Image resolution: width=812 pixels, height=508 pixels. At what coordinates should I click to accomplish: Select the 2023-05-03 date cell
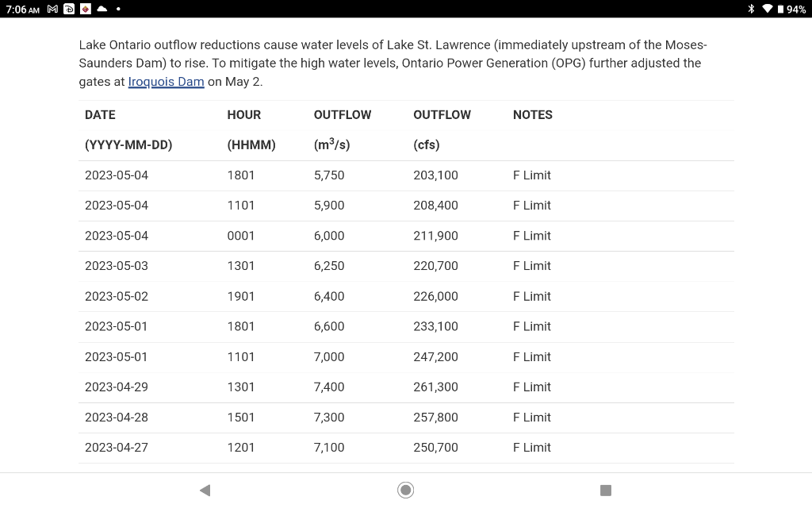click(x=117, y=266)
